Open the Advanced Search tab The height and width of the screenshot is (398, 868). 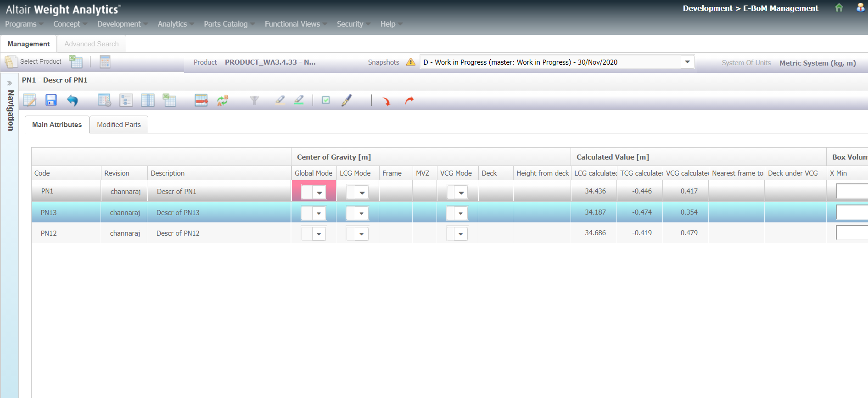pyautogui.click(x=91, y=44)
